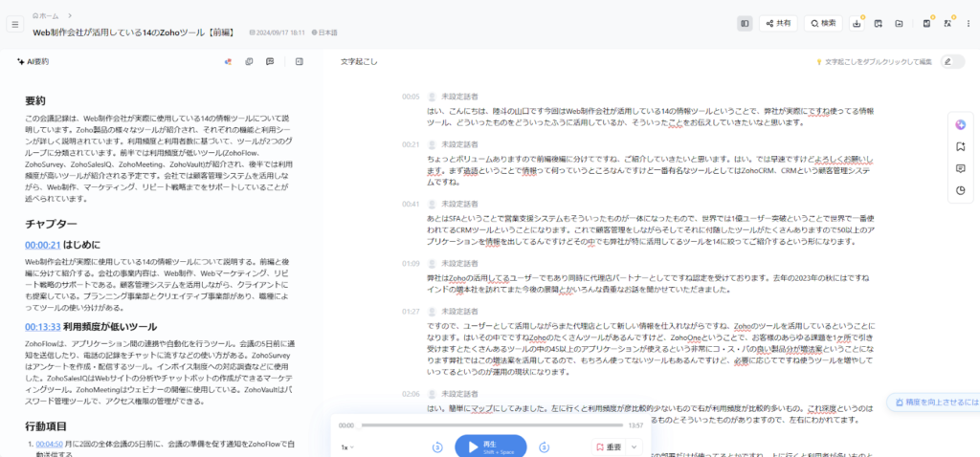Click the playback slider handle at 00:00
This screenshot has width=980, height=457.
(359, 425)
